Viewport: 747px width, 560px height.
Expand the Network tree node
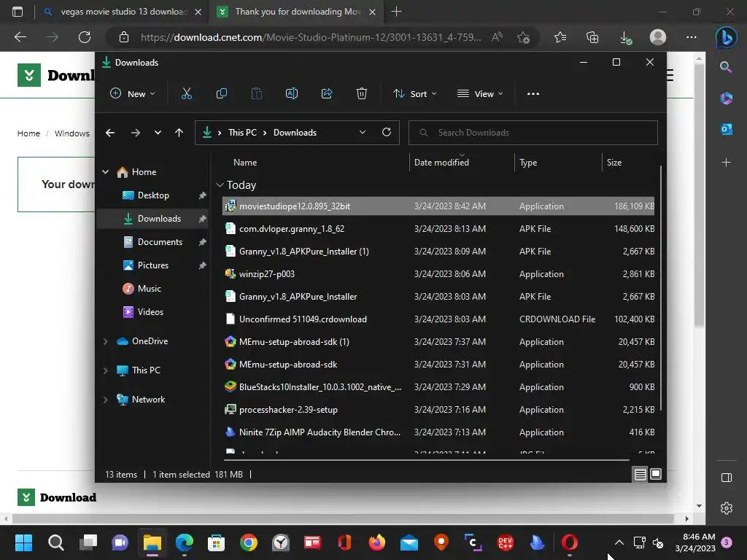[105, 400]
